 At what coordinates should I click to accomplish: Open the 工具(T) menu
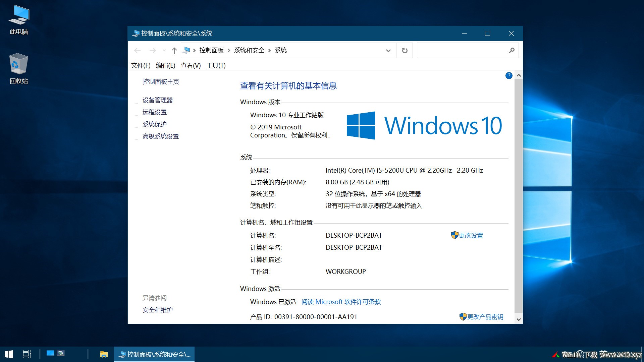(x=216, y=65)
